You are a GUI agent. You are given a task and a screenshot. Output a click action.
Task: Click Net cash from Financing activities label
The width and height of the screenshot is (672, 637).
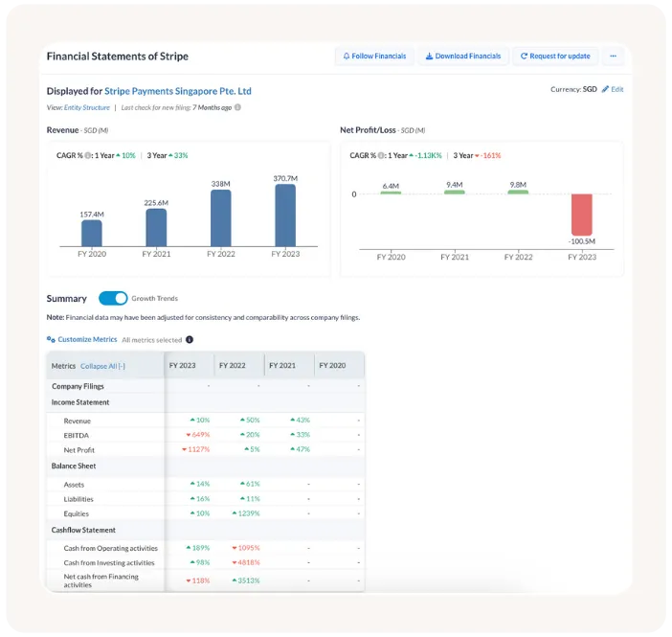click(x=101, y=580)
